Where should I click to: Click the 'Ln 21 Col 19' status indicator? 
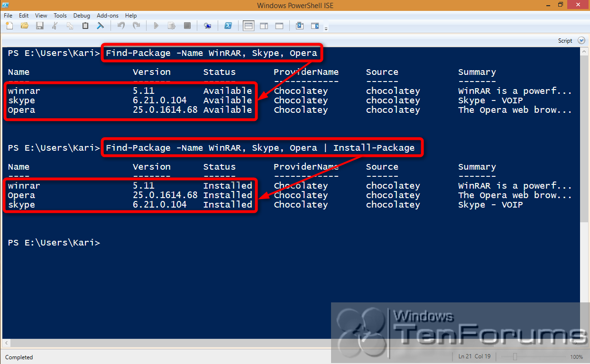click(x=475, y=356)
